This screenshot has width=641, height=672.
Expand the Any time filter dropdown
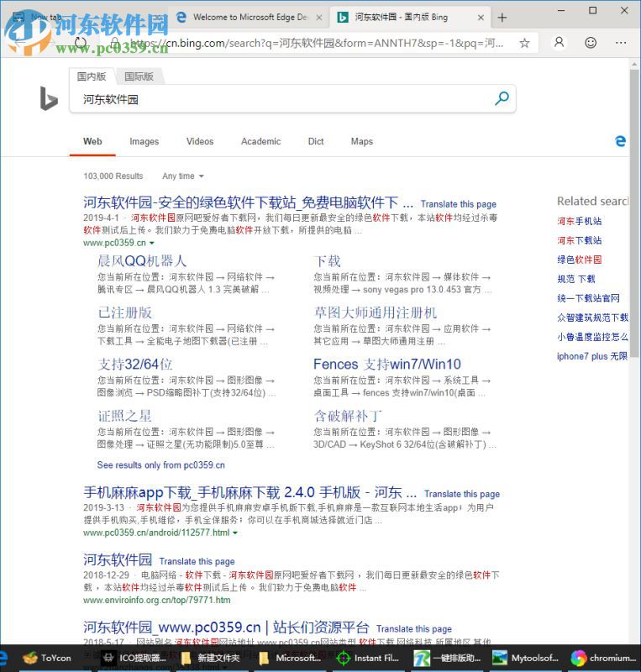coord(182,176)
